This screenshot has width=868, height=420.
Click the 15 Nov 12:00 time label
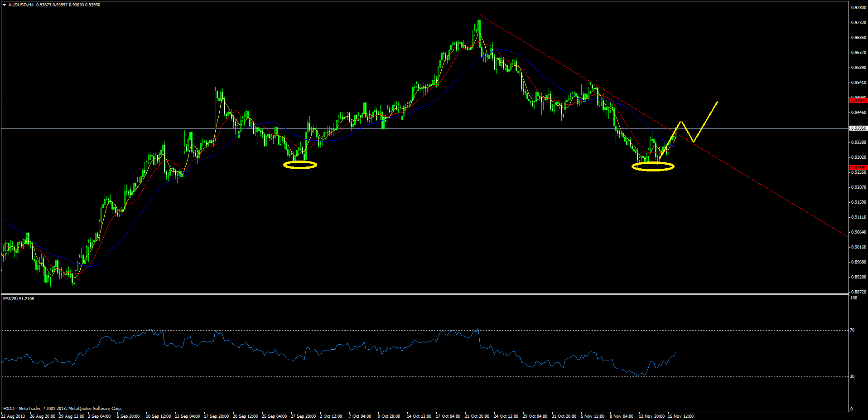681,416
